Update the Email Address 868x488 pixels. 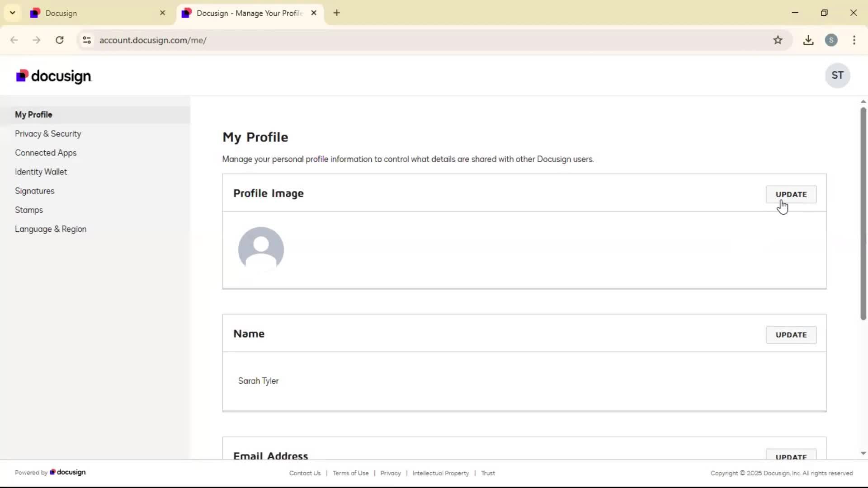[791, 455]
